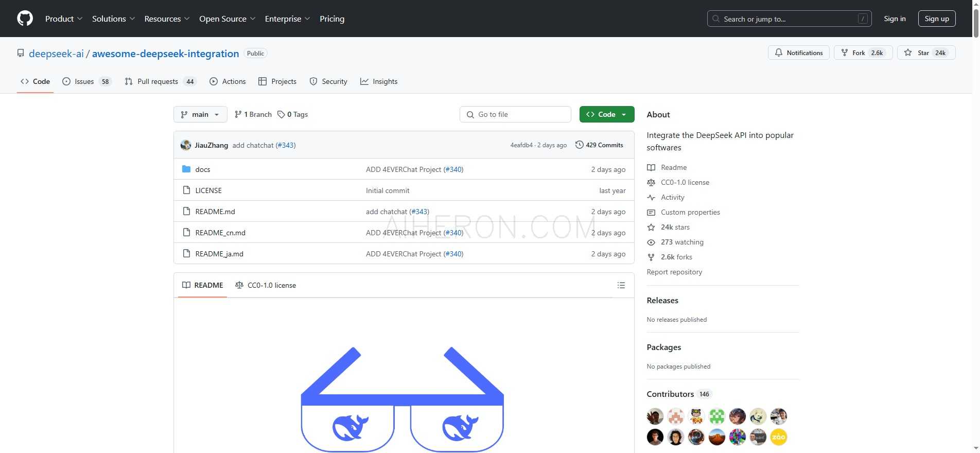
Task: Open the main branch dropdown
Action: pyautogui.click(x=200, y=114)
